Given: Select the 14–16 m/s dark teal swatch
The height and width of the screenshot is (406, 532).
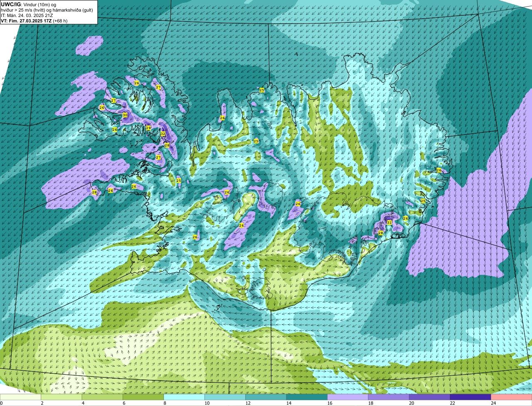Looking at the screenshot, I should tap(307, 397).
